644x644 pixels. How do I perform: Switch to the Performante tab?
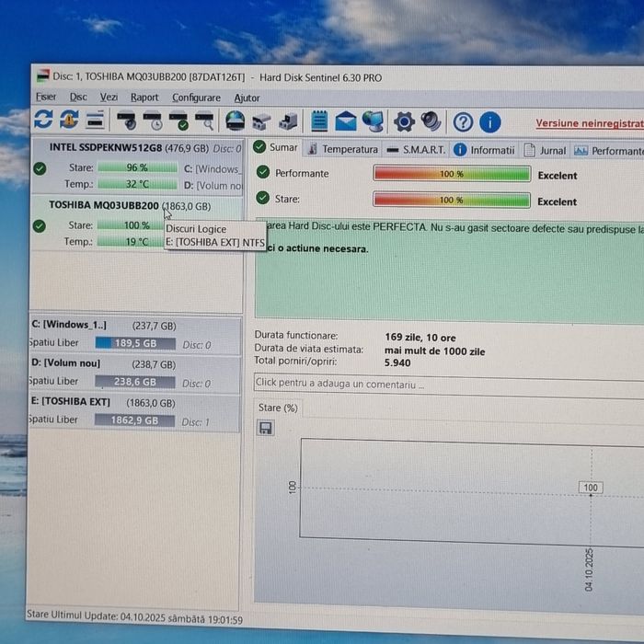608,151
